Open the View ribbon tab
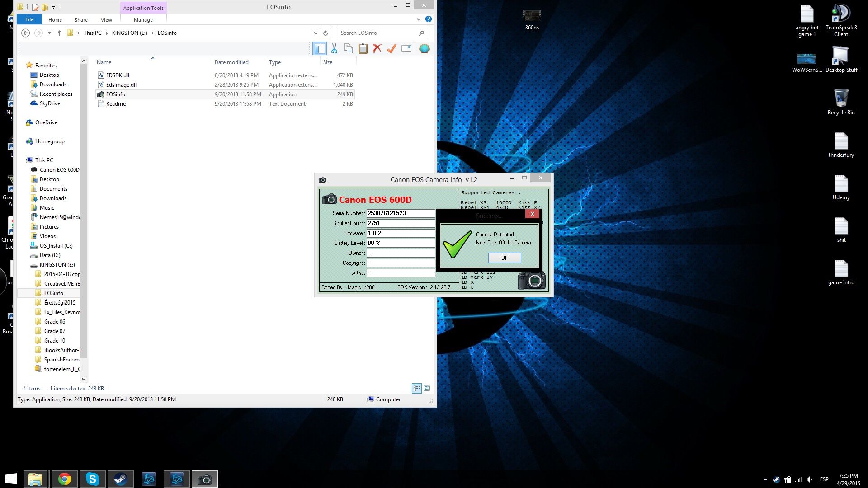868x488 pixels. 106,20
